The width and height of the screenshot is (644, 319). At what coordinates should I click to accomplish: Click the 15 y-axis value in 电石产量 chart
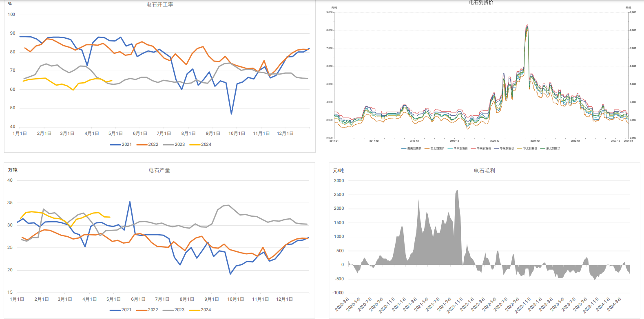point(10,293)
